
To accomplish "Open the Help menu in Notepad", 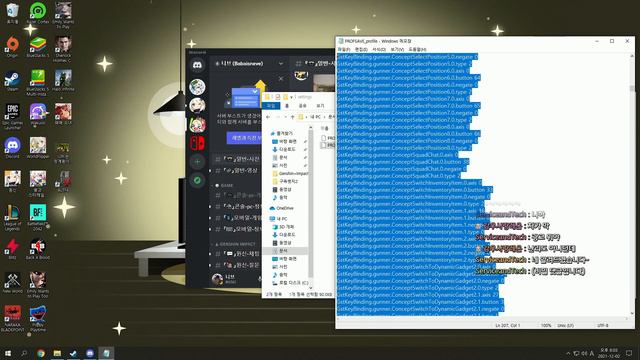I will (x=417, y=49).
